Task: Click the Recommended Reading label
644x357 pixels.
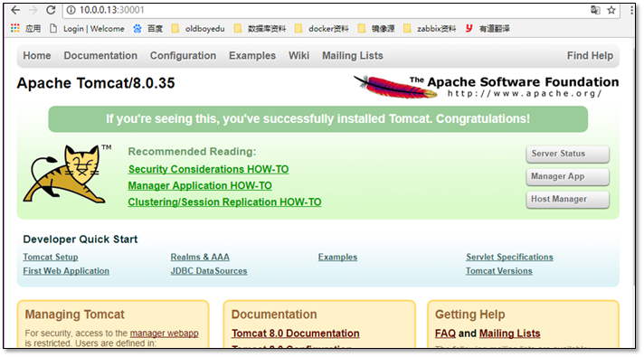Action: pos(192,152)
